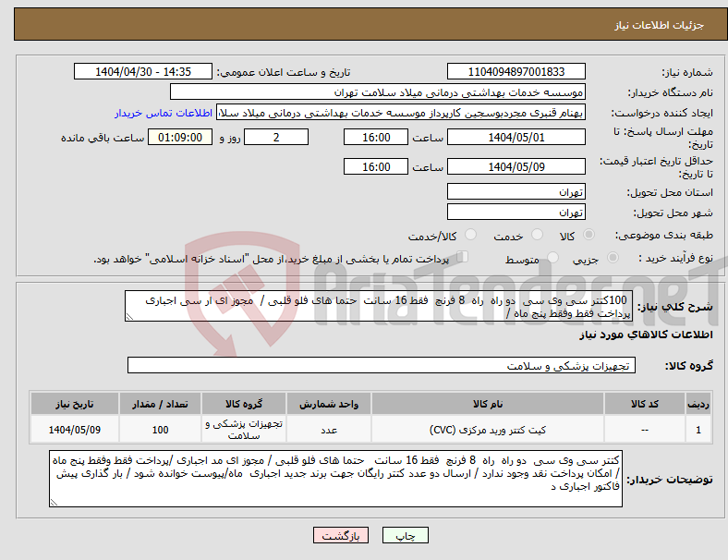Click the announcement date field 1404/04/30 - 14:35
Screen dimensions: 728x560
pos(143,72)
